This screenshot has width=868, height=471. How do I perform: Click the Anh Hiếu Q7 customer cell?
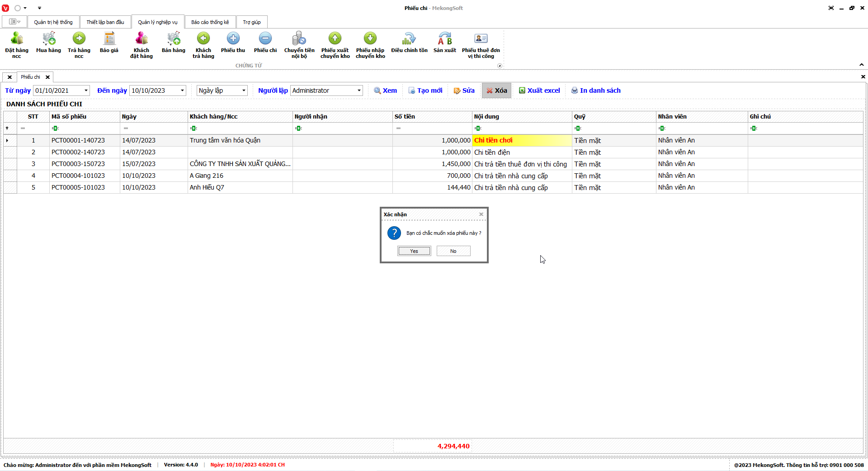point(240,188)
